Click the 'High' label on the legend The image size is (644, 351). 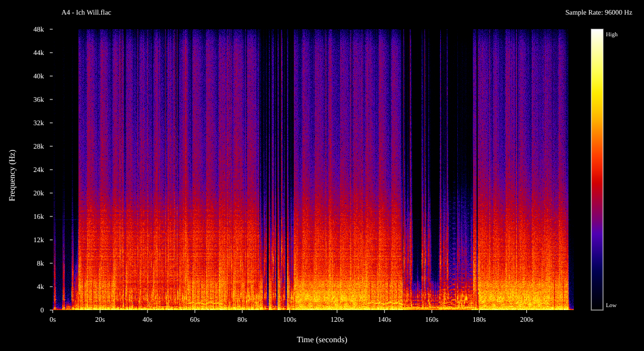click(x=611, y=35)
